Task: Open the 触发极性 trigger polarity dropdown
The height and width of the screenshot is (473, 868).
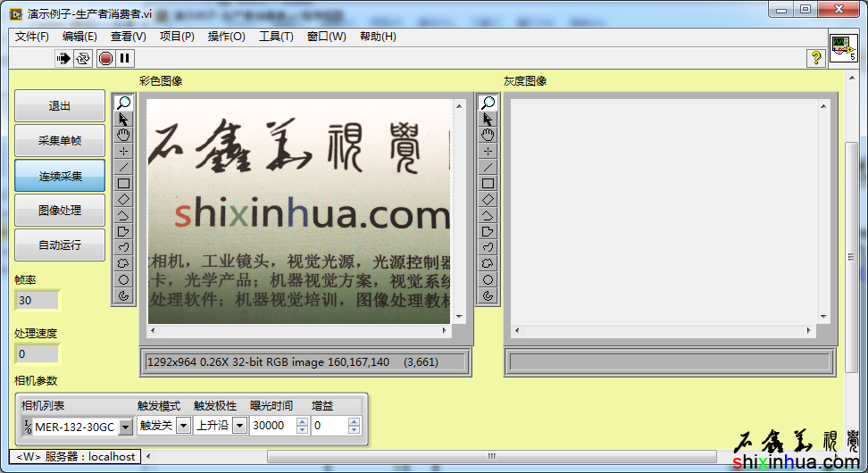Action: click(239, 426)
